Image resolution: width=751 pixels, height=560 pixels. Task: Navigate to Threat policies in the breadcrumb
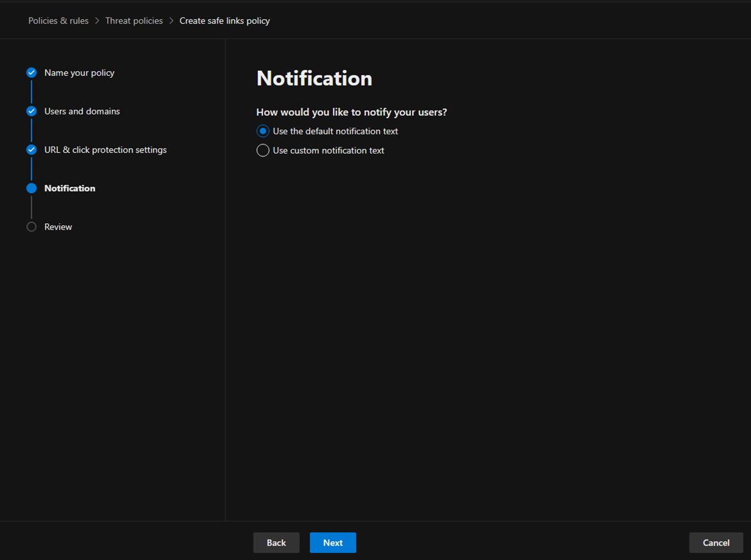134,21
